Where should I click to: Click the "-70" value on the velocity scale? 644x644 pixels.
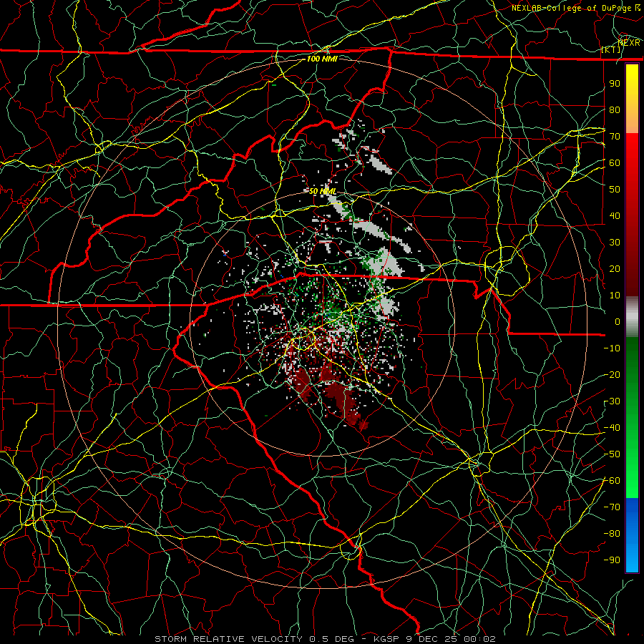coord(612,507)
